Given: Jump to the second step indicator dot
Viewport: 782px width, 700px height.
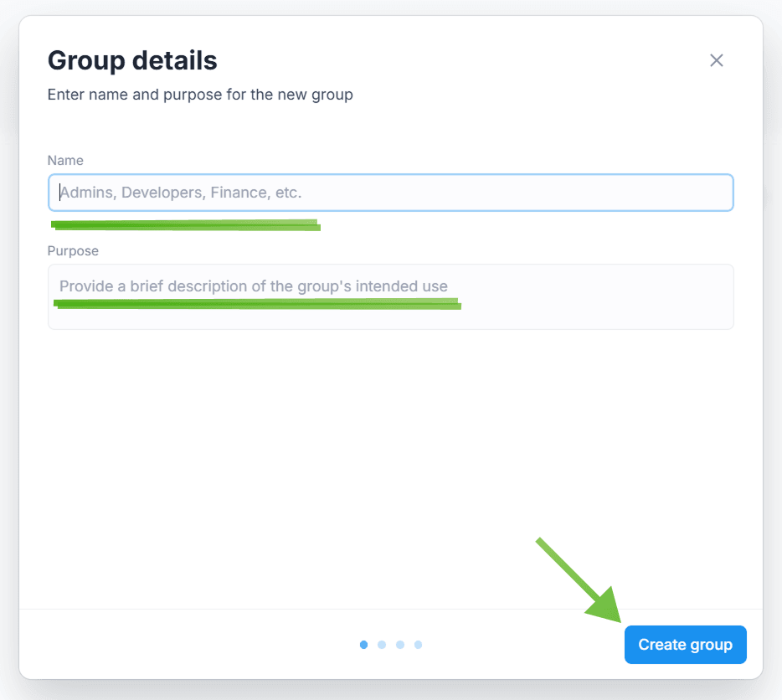Looking at the screenshot, I should [x=382, y=645].
